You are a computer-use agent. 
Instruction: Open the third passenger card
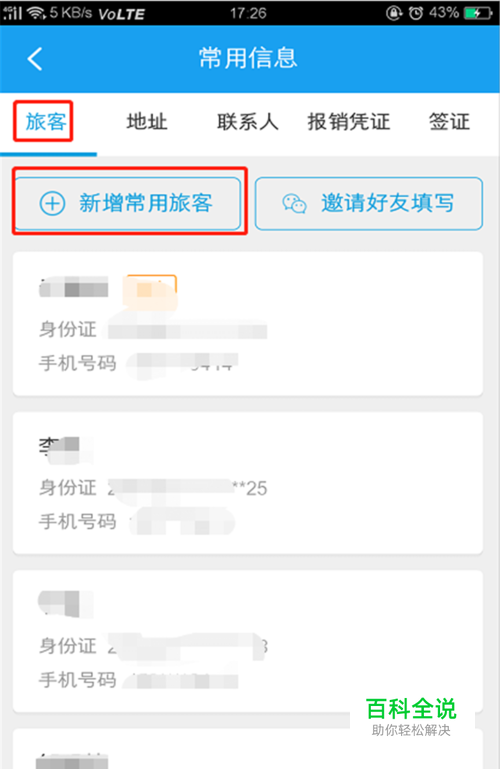[248, 641]
